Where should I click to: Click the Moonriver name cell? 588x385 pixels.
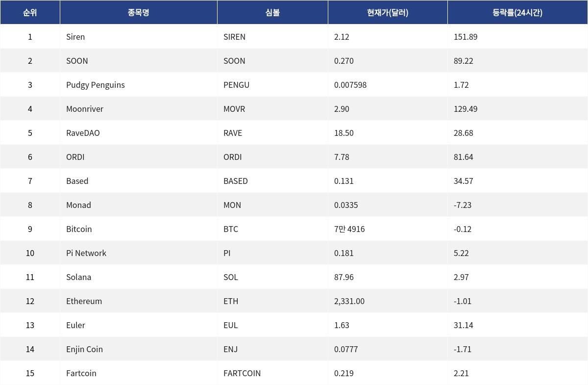[x=85, y=109]
